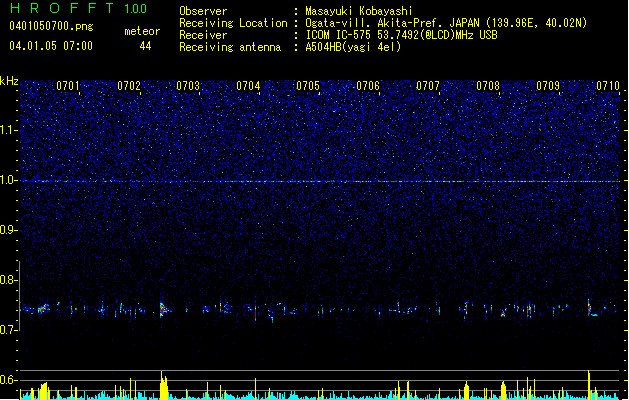629x400 pixels.
Task: Click the Receiver label
Action: coord(203,35)
